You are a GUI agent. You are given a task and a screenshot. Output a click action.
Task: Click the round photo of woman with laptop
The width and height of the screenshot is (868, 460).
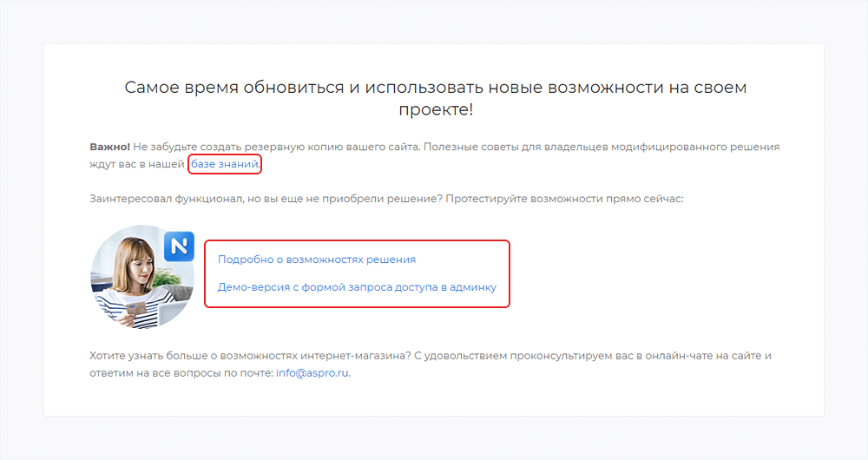[142, 277]
